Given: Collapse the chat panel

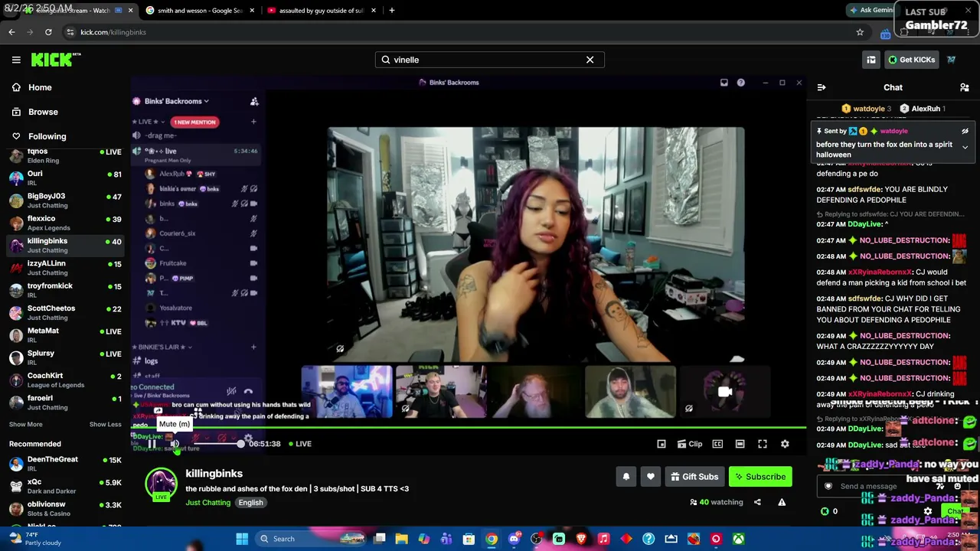Looking at the screenshot, I should [x=822, y=87].
